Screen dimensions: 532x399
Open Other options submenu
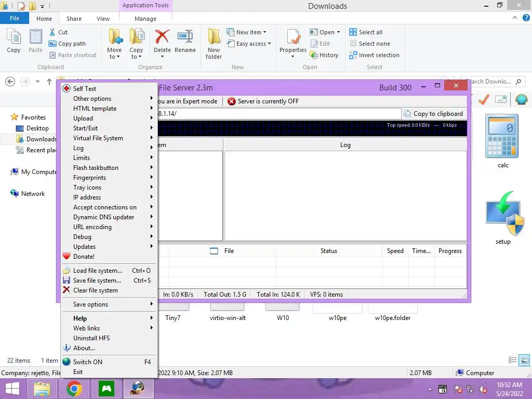(x=109, y=98)
